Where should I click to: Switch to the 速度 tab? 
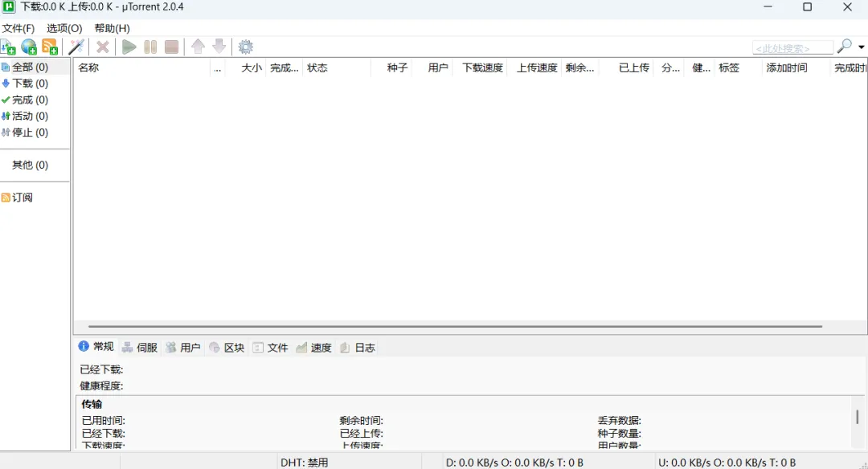(x=314, y=347)
